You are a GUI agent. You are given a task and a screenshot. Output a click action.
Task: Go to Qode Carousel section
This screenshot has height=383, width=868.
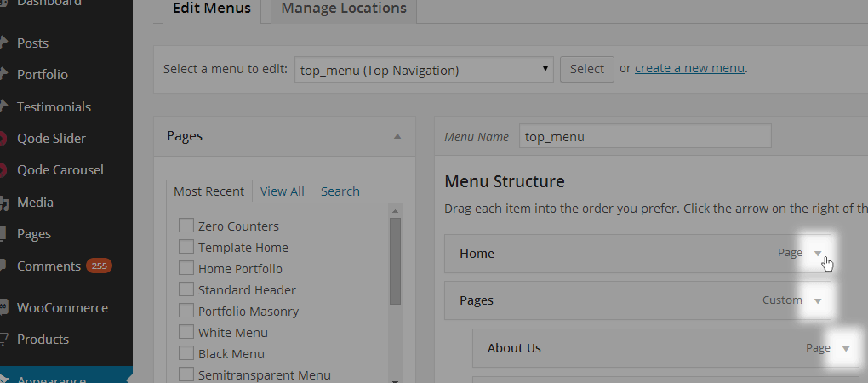pos(60,170)
